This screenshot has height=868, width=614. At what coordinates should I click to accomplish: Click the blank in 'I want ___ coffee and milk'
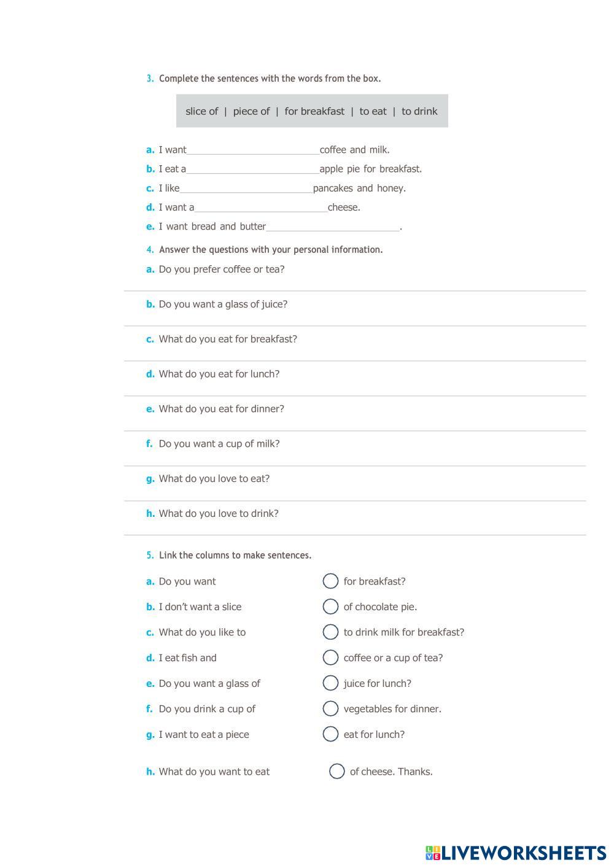253,150
